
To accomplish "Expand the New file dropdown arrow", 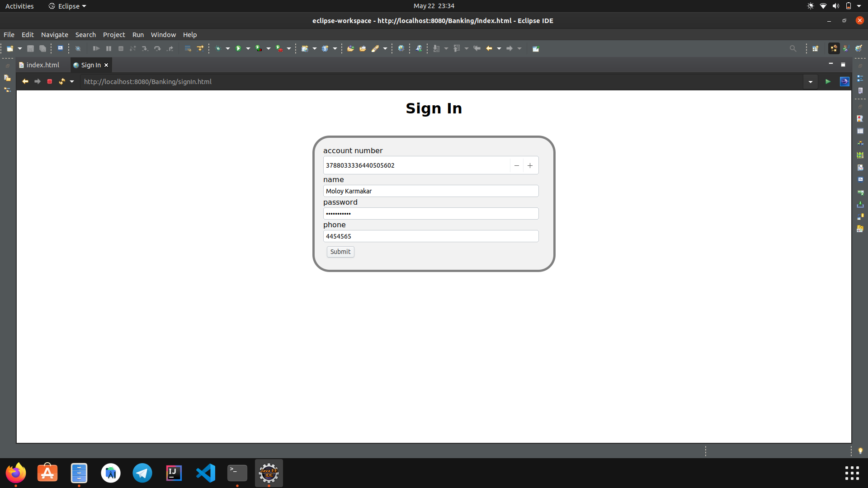I will (x=20, y=48).
